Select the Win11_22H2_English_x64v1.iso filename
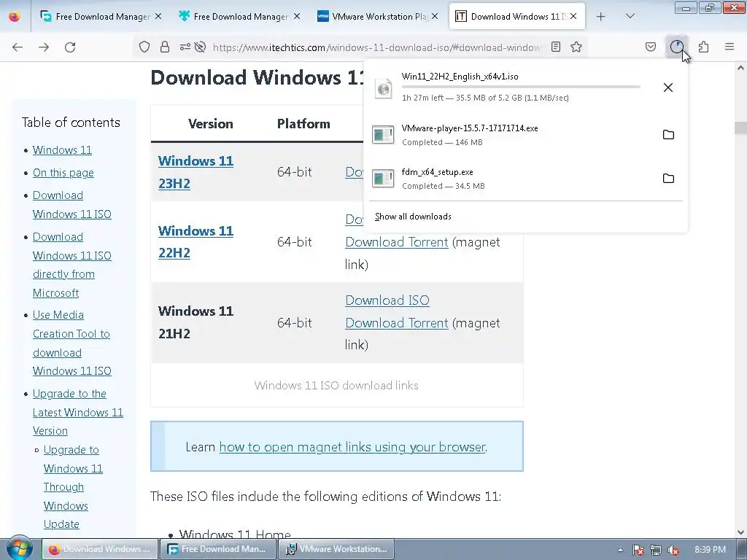 (460, 77)
